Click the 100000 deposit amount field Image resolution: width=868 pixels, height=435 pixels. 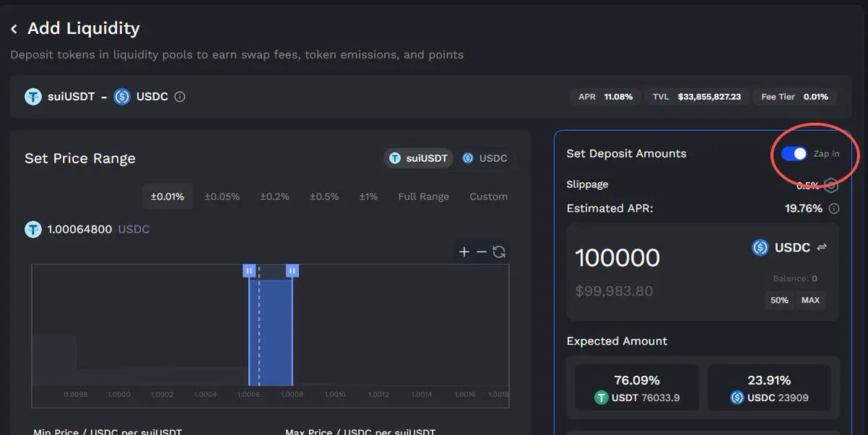[618, 258]
